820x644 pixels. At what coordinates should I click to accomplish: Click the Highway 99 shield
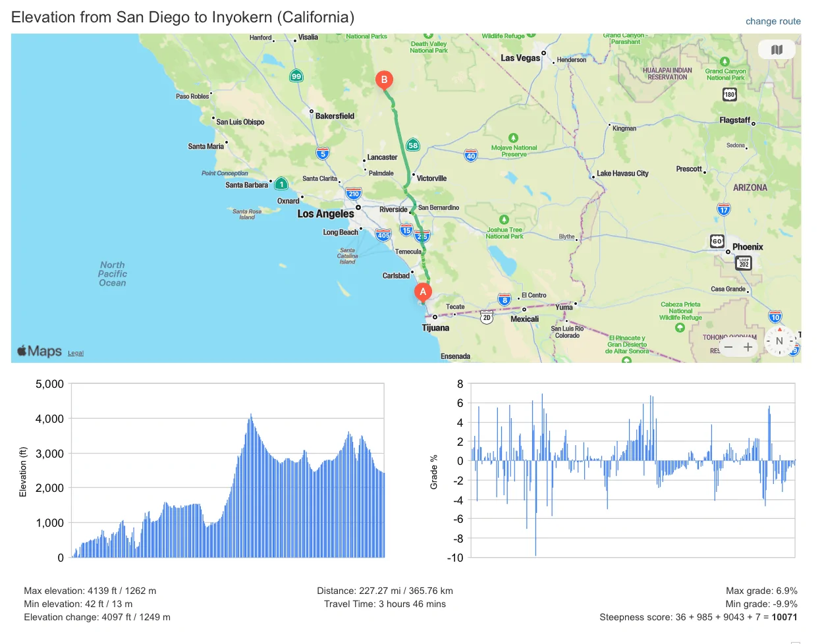coord(296,76)
